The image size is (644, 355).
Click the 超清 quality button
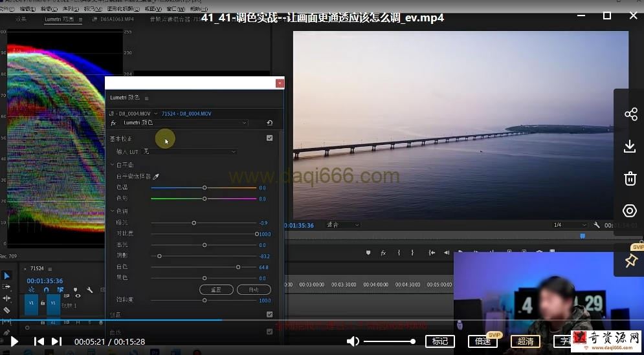(526, 341)
